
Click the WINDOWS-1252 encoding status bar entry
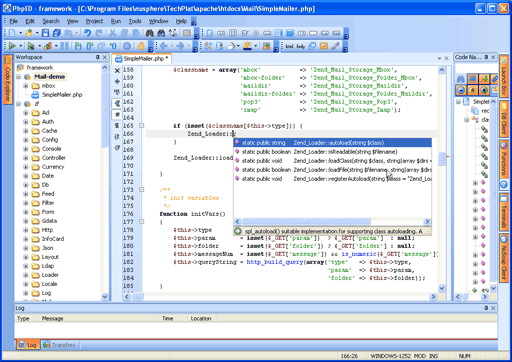390,356
